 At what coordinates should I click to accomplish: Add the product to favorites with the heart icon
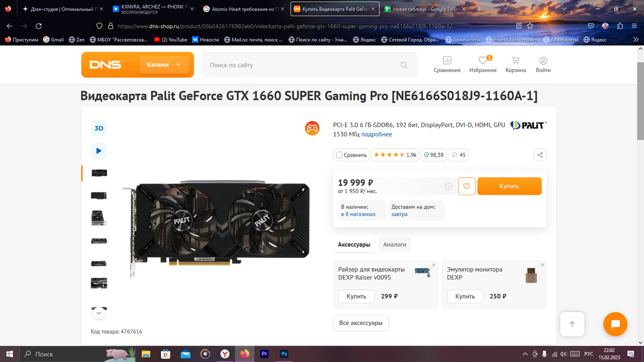click(466, 186)
